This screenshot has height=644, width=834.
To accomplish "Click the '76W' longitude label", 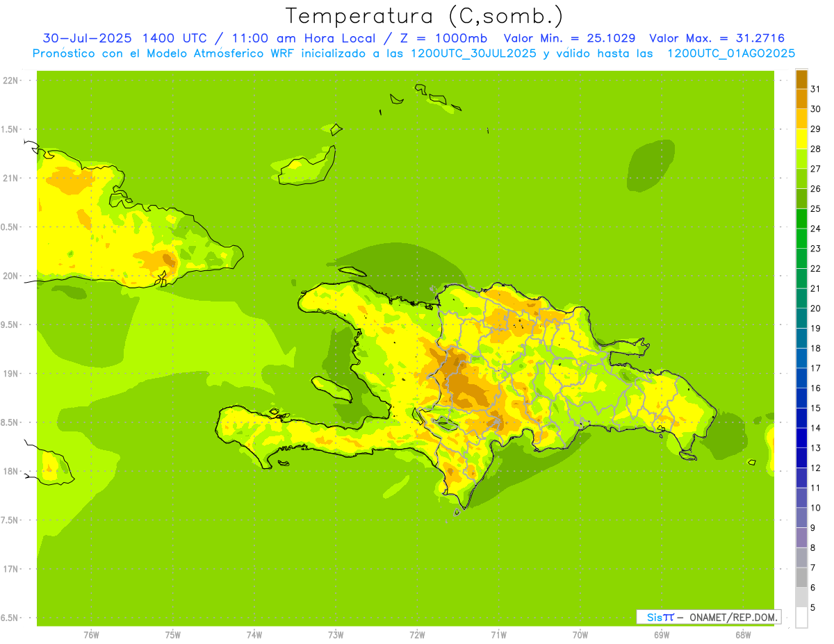I will (91, 635).
